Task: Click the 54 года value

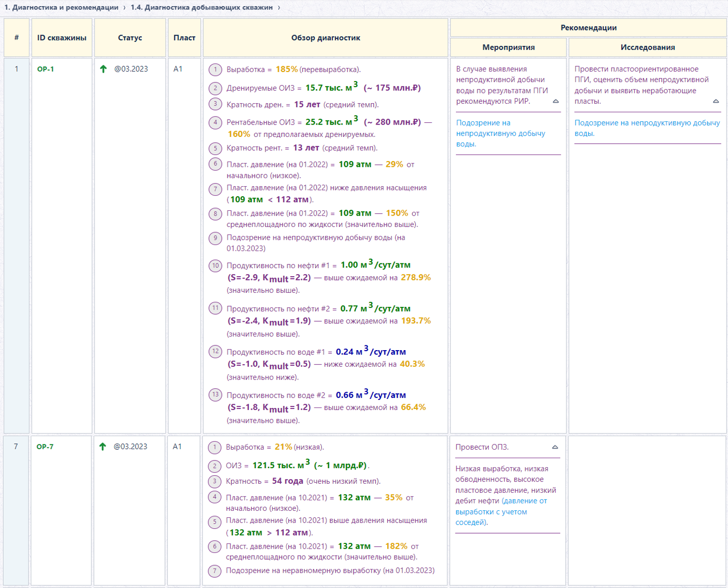Action: coord(288,481)
